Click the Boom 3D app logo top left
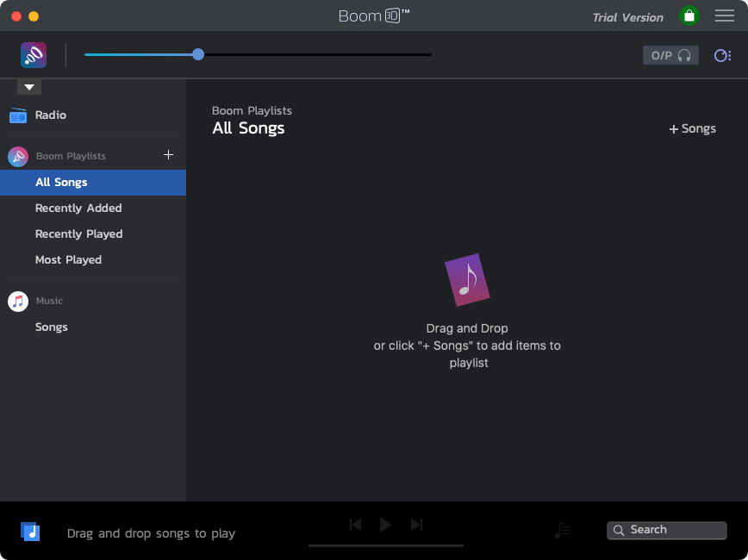 tap(33, 54)
